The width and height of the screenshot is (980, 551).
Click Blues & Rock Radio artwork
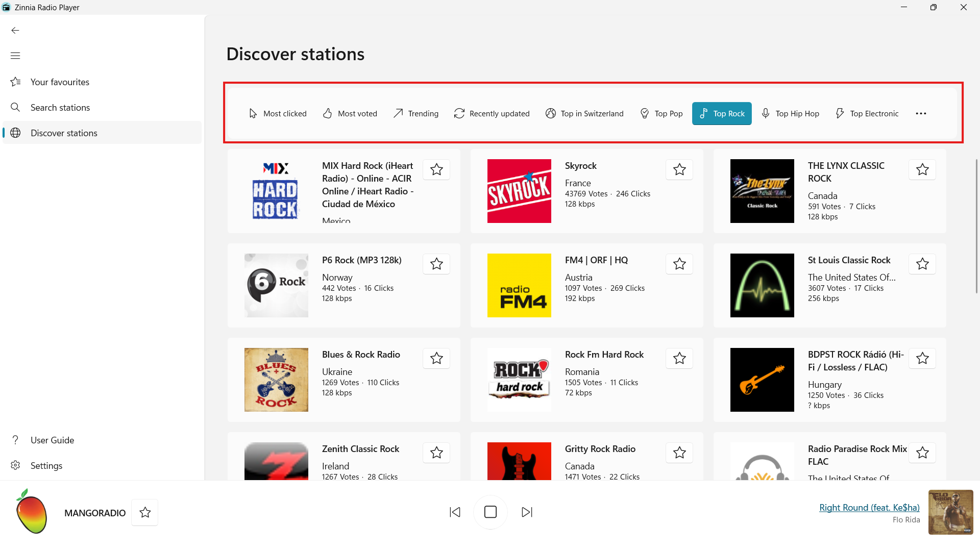tap(276, 380)
